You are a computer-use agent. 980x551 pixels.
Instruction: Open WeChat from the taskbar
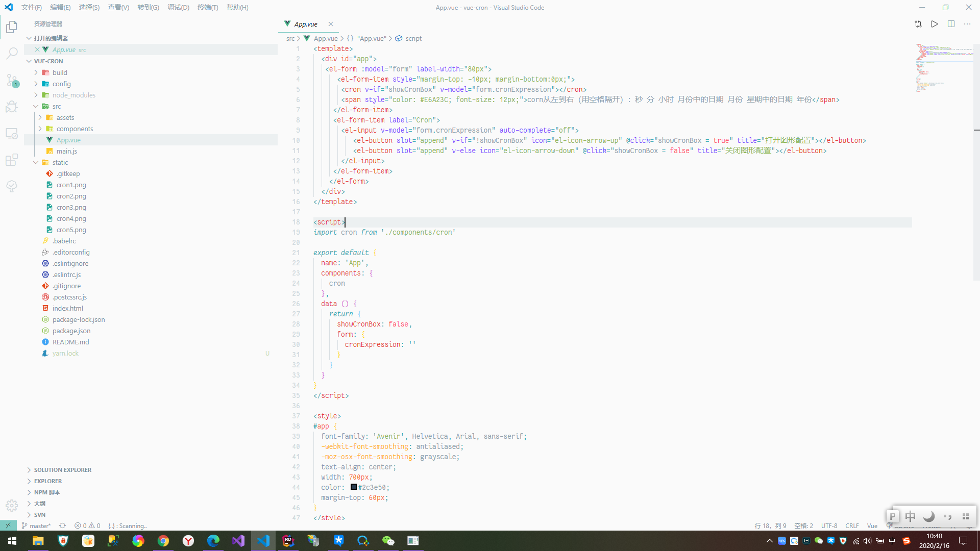[x=388, y=541]
